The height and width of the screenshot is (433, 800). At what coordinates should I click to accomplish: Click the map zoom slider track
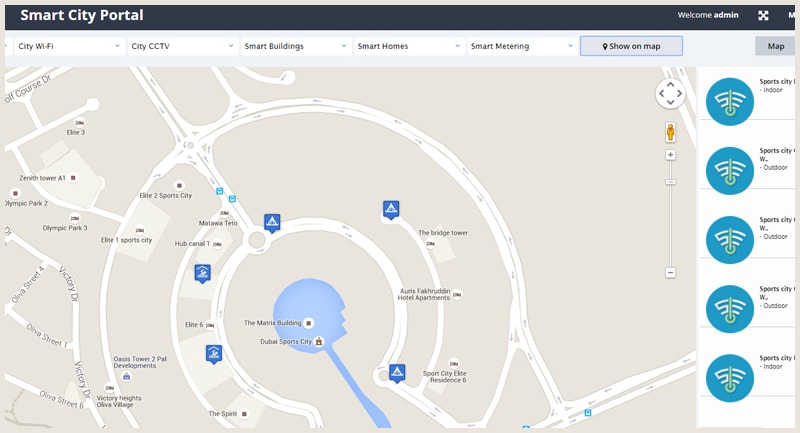point(670,220)
